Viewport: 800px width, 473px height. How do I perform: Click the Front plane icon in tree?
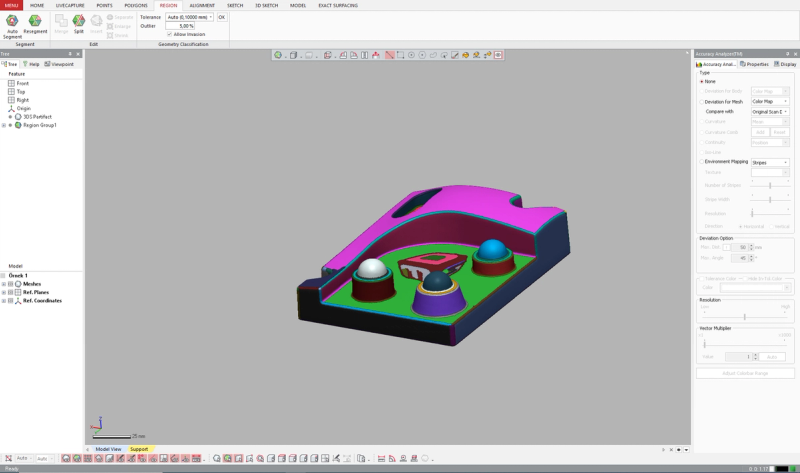(11, 83)
